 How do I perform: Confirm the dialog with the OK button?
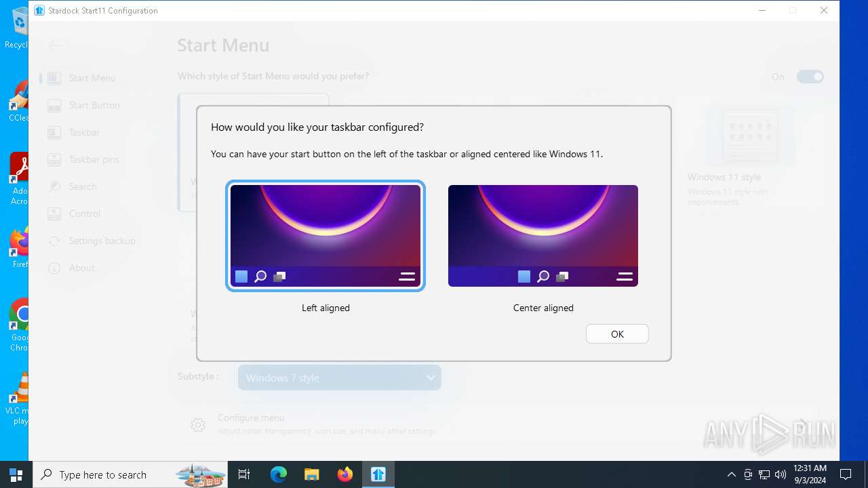[617, 334]
